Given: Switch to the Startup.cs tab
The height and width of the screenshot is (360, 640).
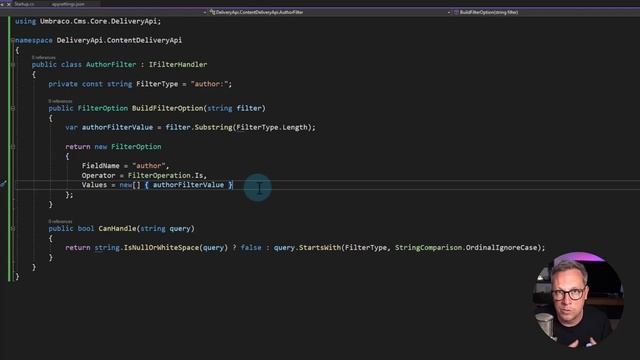Looking at the screenshot, I should point(24,4).
